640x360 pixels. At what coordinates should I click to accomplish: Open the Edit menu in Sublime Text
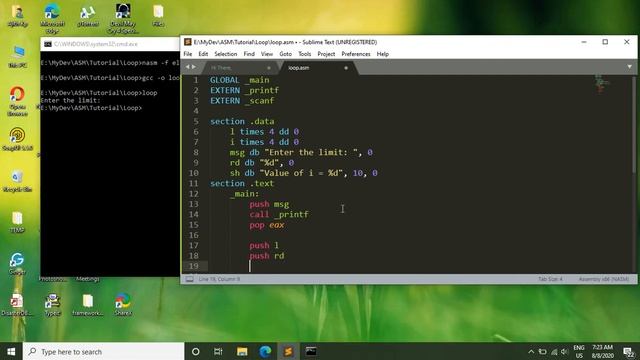[203, 54]
